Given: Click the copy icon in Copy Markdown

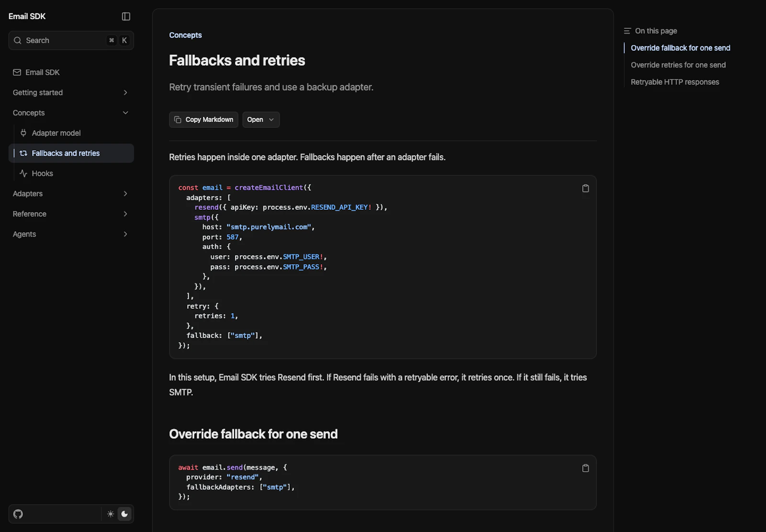Looking at the screenshot, I should [178, 120].
